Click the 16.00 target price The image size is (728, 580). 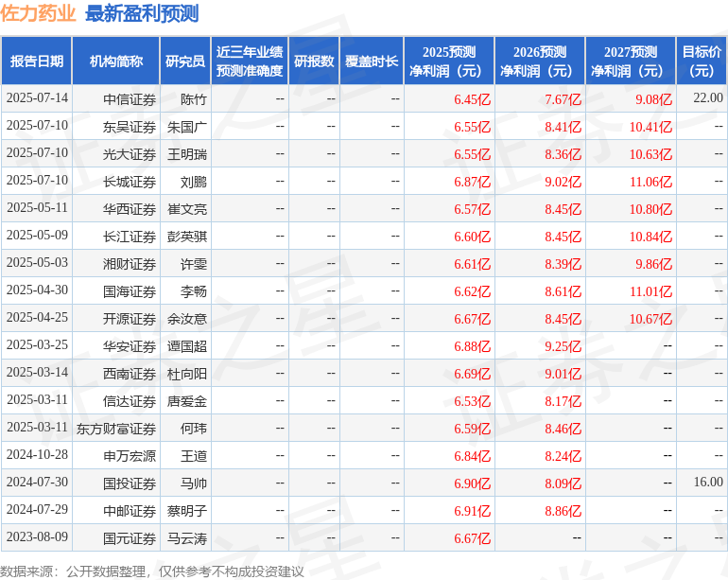[x=708, y=482]
